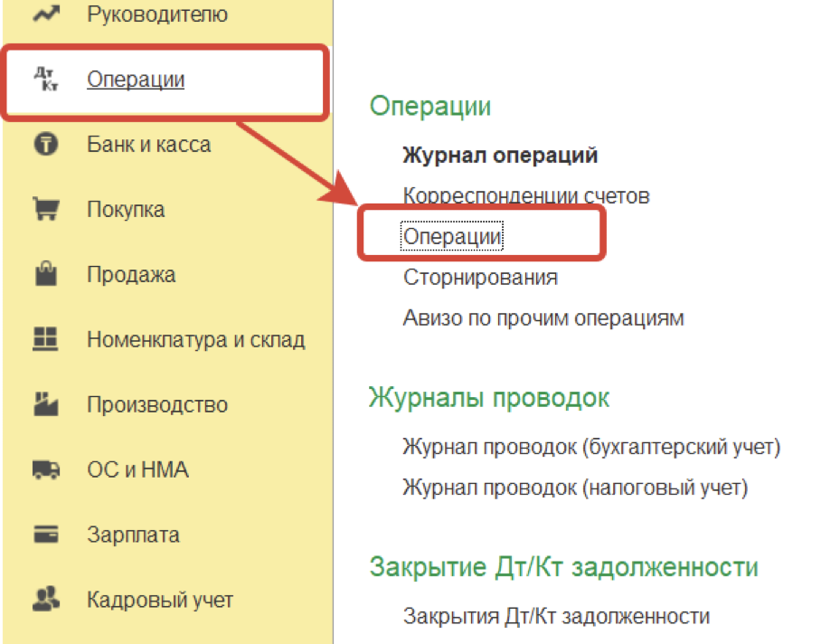821x644 pixels.
Task: Open Журнал проводок (налоговый учет)
Action: pyautogui.click(x=575, y=488)
